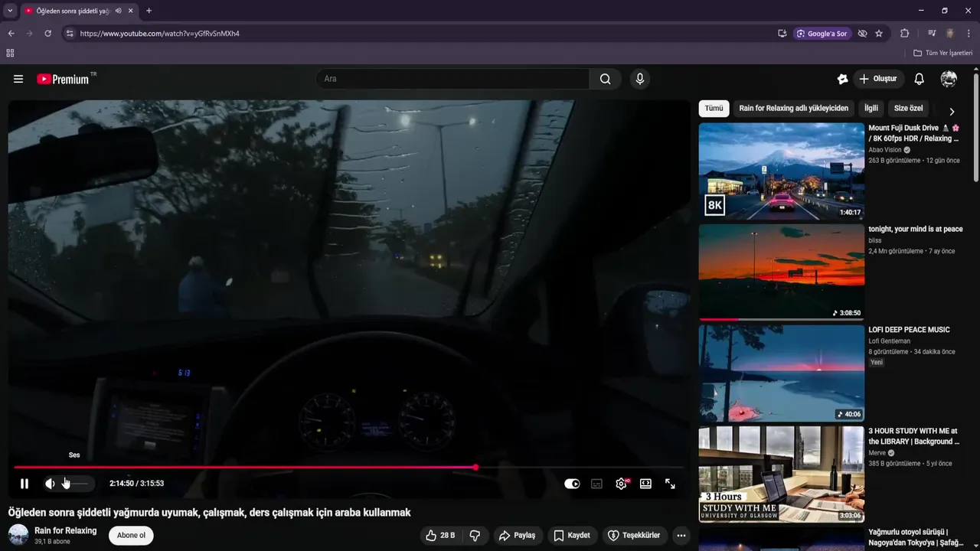
Task: Subscribe with Abone ol button
Action: [x=131, y=536]
